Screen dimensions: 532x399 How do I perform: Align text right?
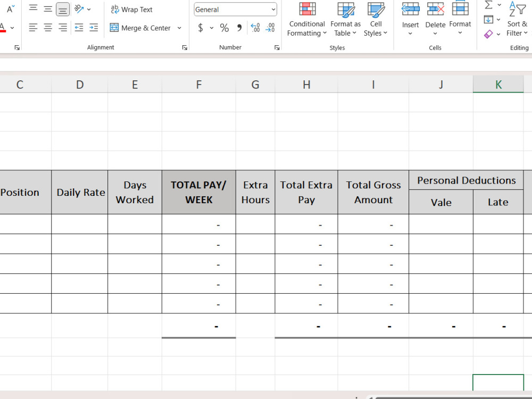point(63,28)
